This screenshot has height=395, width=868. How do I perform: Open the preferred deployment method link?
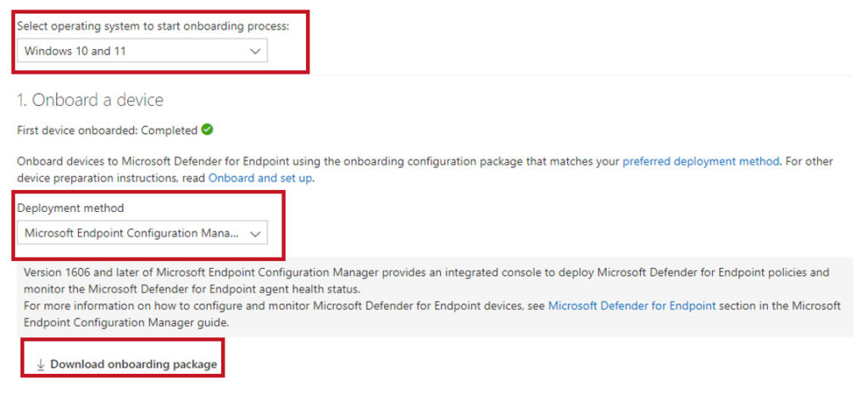coord(701,162)
